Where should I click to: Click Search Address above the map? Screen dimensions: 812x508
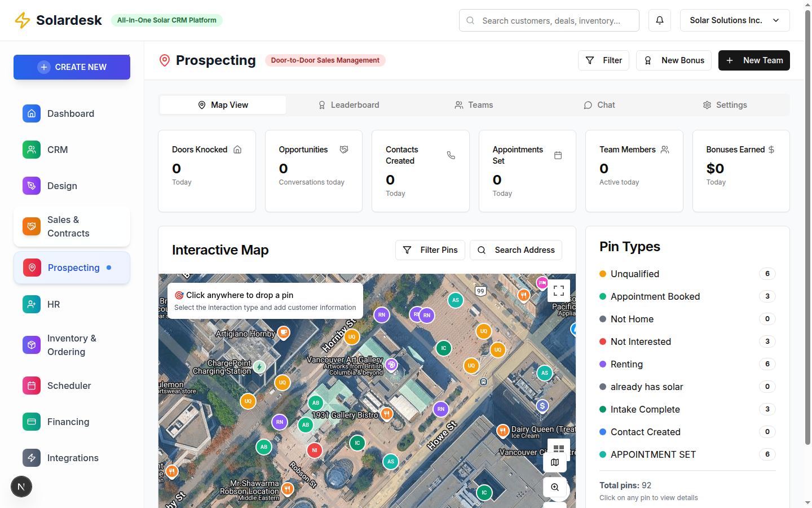(x=515, y=249)
